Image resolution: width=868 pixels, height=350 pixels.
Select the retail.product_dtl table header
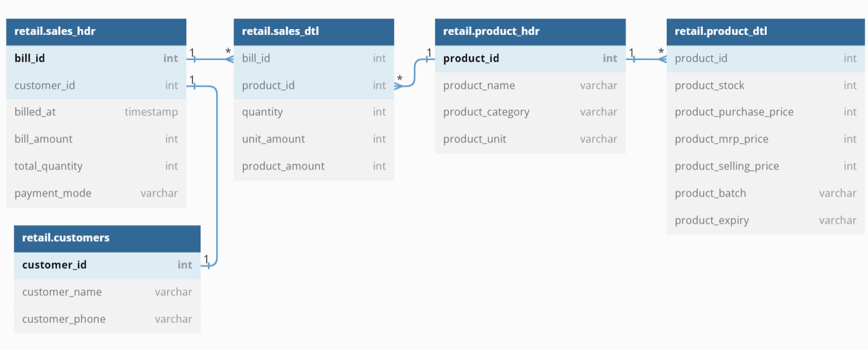pos(765,31)
